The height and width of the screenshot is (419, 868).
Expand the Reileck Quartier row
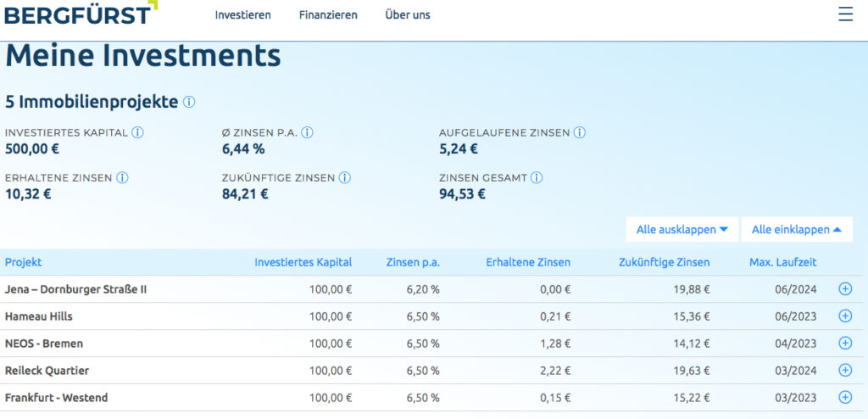pos(845,370)
